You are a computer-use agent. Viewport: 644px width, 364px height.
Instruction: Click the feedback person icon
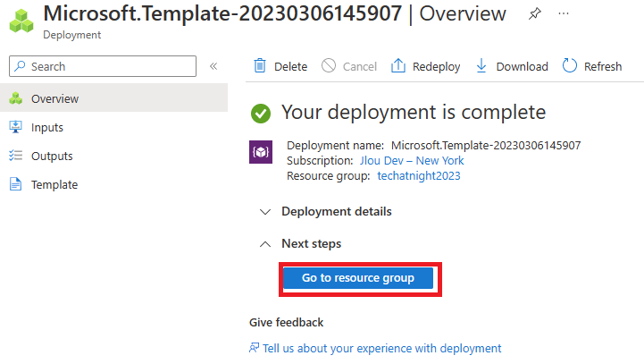[x=255, y=348]
